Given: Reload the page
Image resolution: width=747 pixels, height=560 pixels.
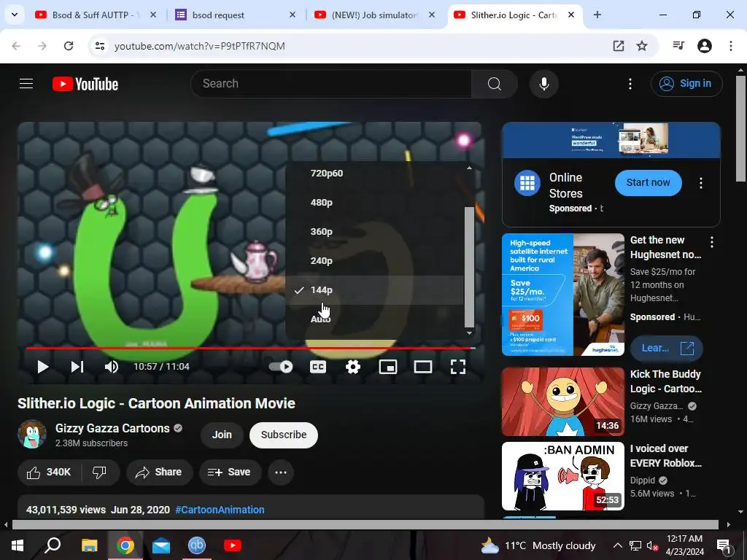Looking at the screenshot, I should point(69,46).
